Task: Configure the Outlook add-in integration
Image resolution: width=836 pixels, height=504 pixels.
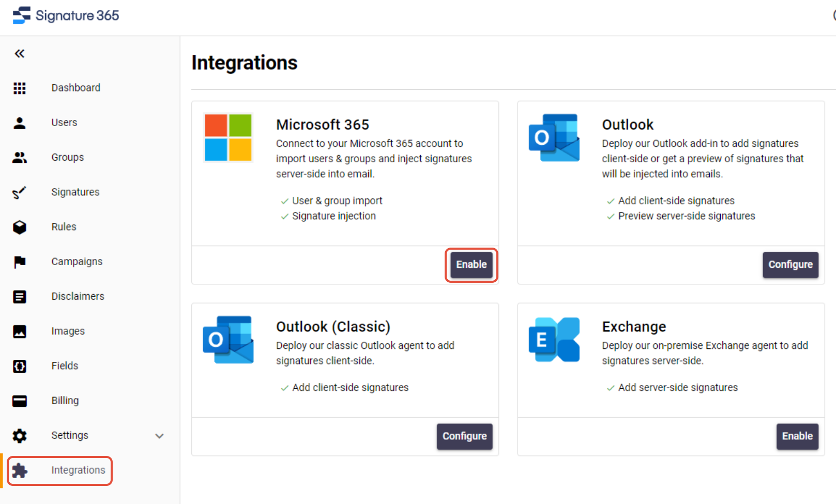Action: (791, 265)
